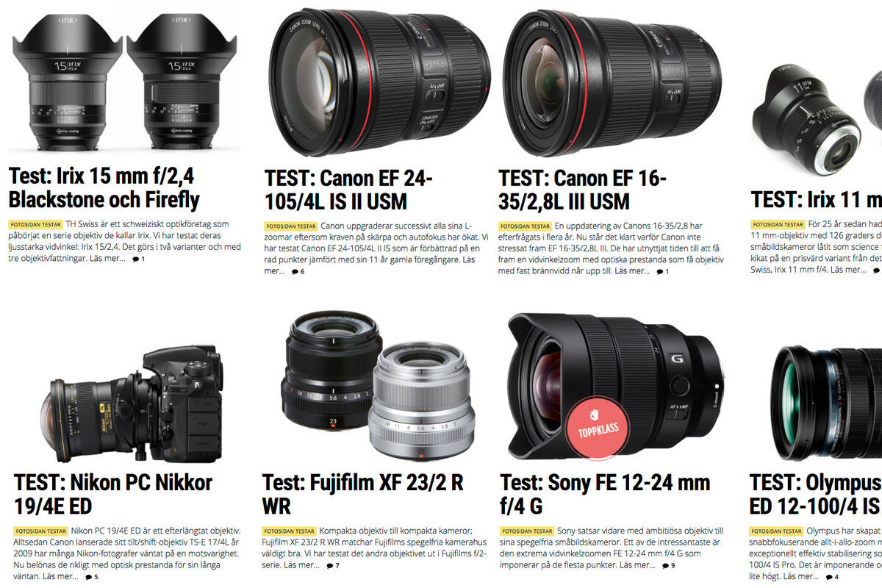Open the Canon EF 24-105/4L IS II USM headline
882x588 pixels.
click(348, 190)
